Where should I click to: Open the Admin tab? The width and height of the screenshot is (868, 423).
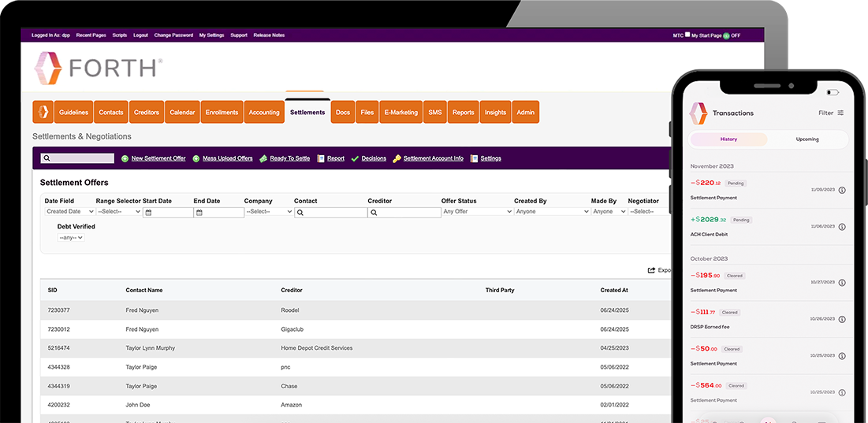point(525,112)
